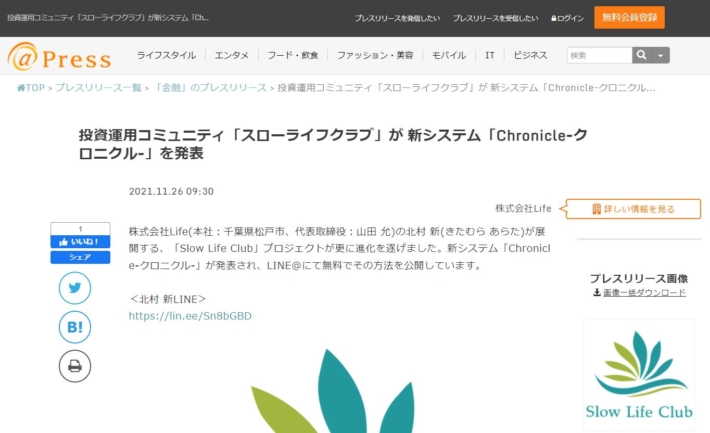Open プレスリリースを発信したい link

[397, 18]
